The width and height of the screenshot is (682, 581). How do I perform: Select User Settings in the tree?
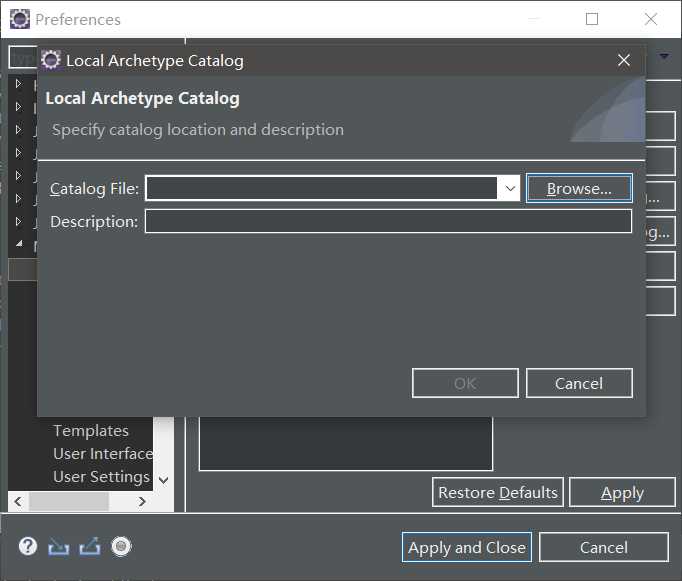tap(101, 477)
